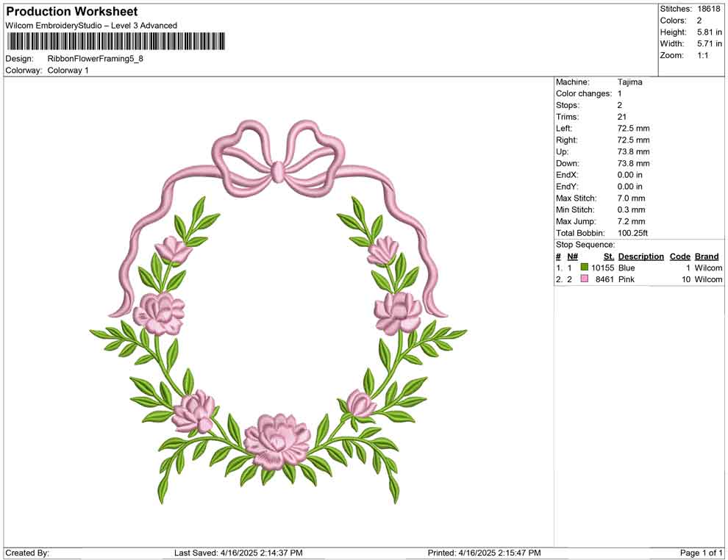Image resolution: width=728 pixels, height=560 pixels.
Task: Click the Zoom 1:1 value
Action: [x=702, y=56]
